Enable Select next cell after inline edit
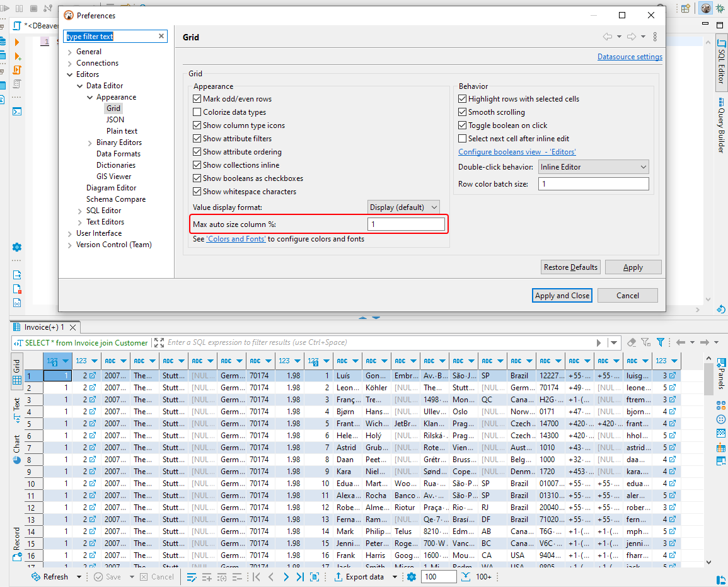Viewport: 728px width, 587px height. click(463, 138)
